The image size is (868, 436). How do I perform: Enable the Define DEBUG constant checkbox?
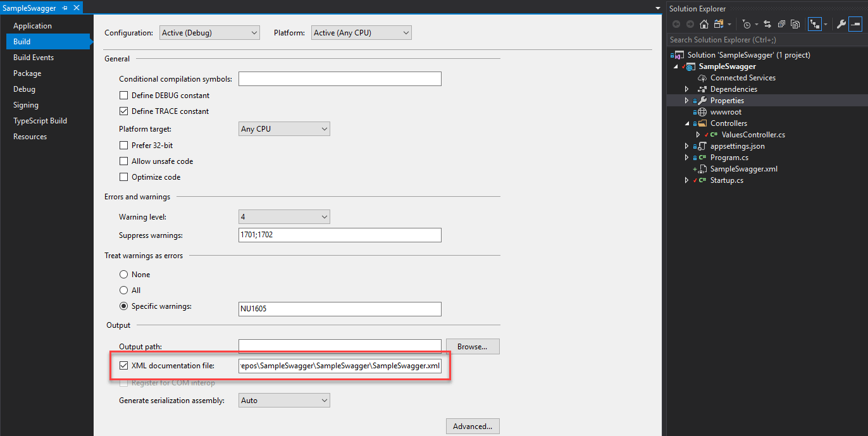pos(124,96)
